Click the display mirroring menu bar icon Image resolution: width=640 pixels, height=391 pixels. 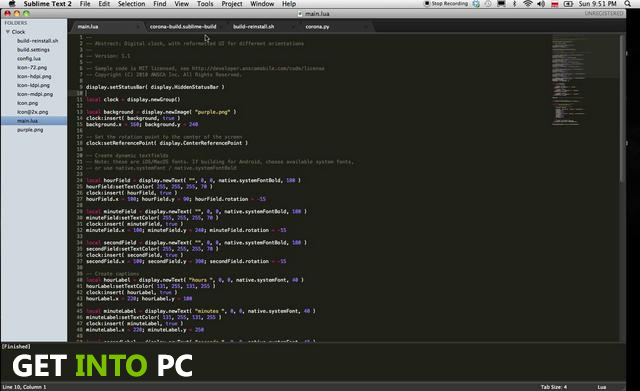pyautogui.click(x=501, y=4)
